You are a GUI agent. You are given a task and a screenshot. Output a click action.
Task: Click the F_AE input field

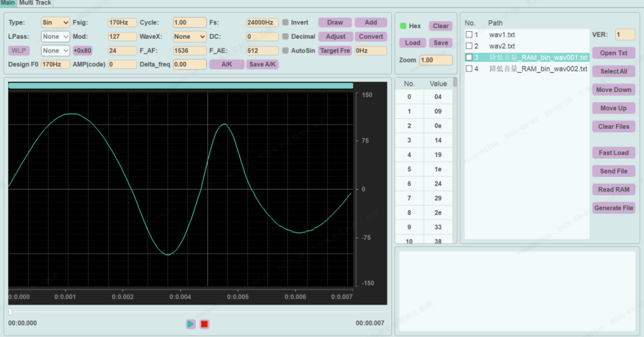[x=262, y=51]
